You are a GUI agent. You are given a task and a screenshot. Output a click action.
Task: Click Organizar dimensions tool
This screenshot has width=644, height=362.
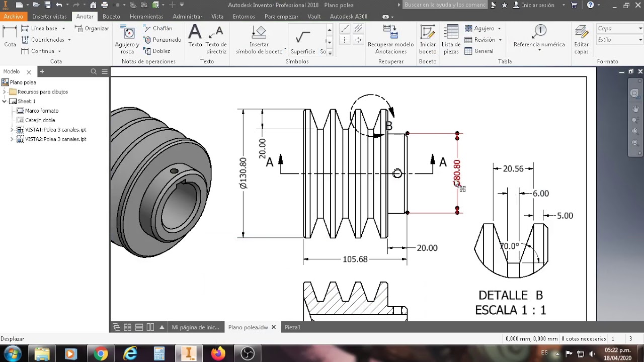click(x=92, y=28)
